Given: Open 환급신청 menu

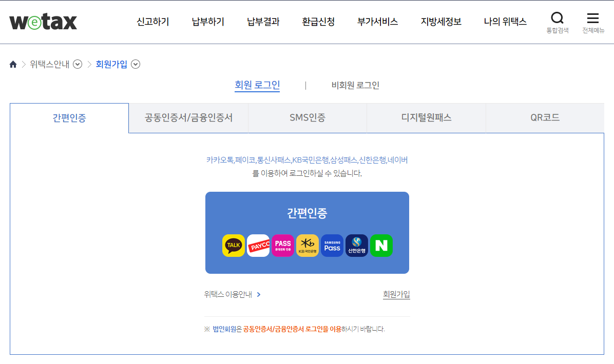Looking at the screenshot, I should (x=318, y=22).
